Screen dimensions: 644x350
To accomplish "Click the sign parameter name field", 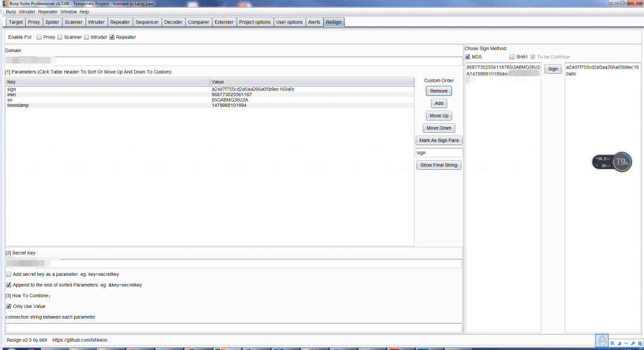I will (x=438, y=153).
